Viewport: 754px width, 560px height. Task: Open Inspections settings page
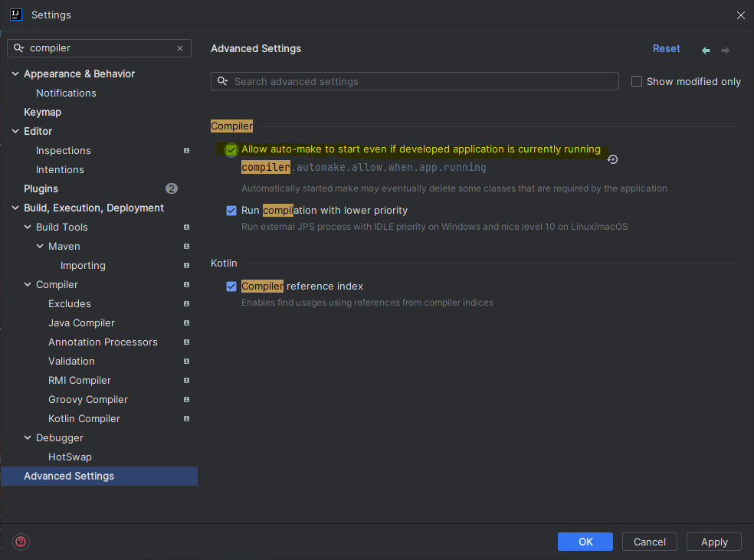click(63, 150)
